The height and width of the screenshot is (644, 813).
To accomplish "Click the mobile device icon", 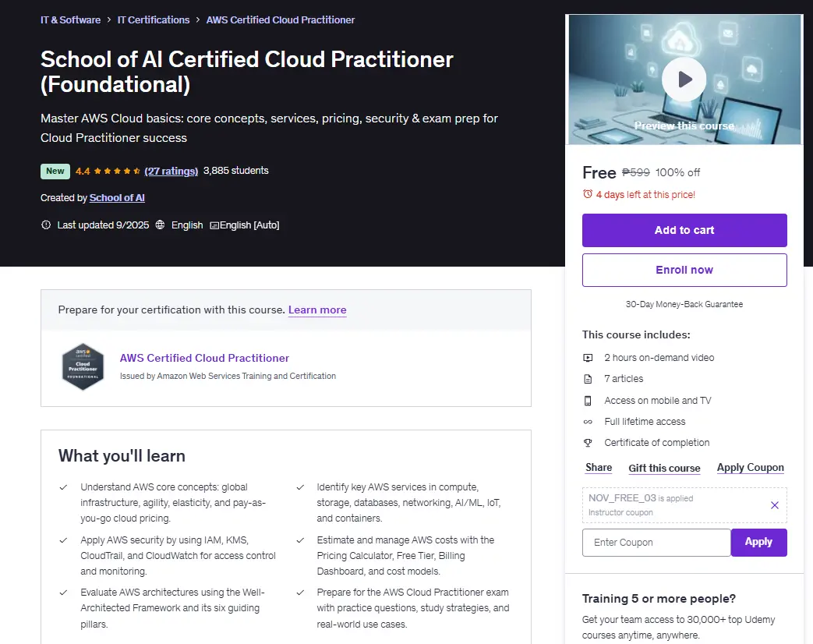I will [588, 401].
